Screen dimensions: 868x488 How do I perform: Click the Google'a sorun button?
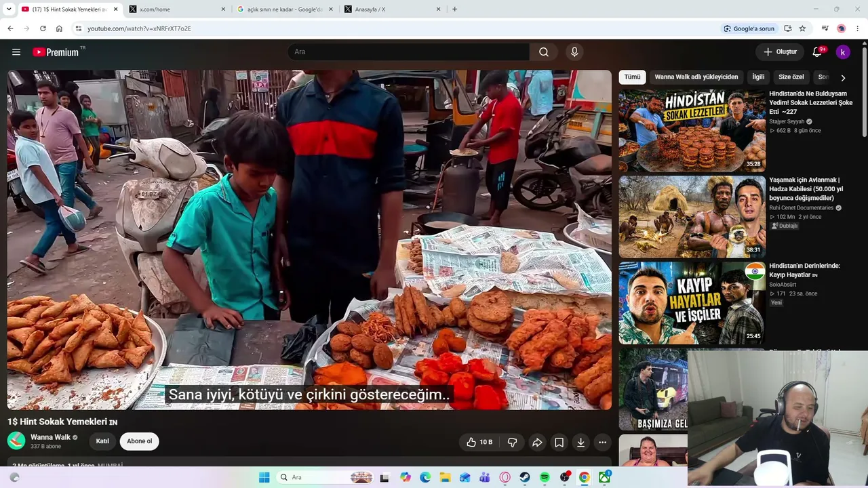coord(749,28)
